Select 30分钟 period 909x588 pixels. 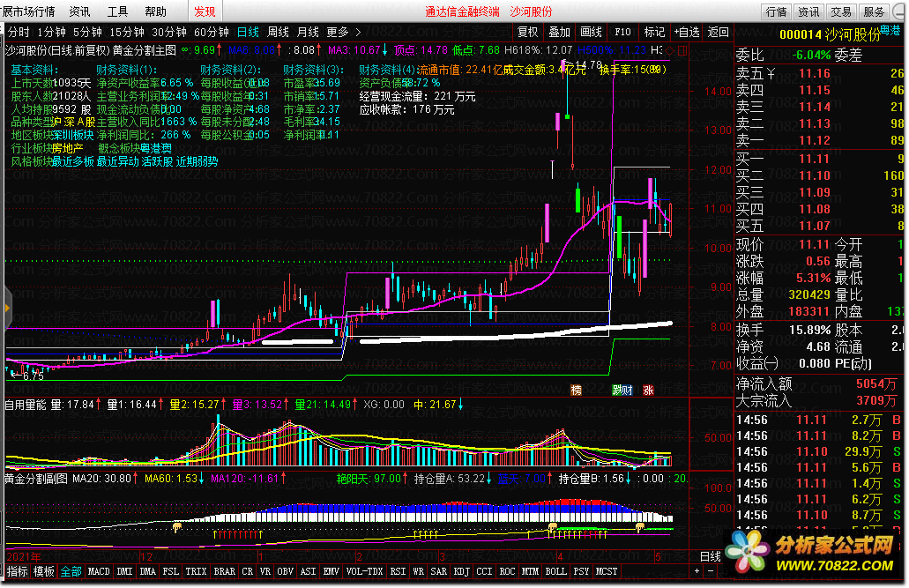click(x=168, y=32)
